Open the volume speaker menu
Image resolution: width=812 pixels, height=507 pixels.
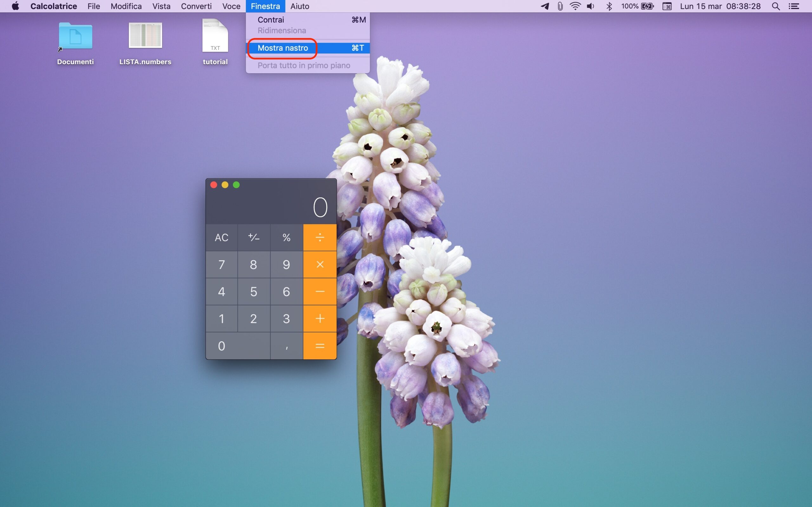coord(591,6)
